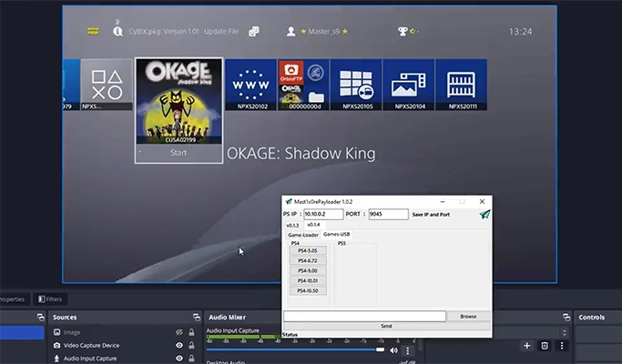The image size is (622, 364).
Task: Open the Game-Loader tab
Action: click(303, 235)
